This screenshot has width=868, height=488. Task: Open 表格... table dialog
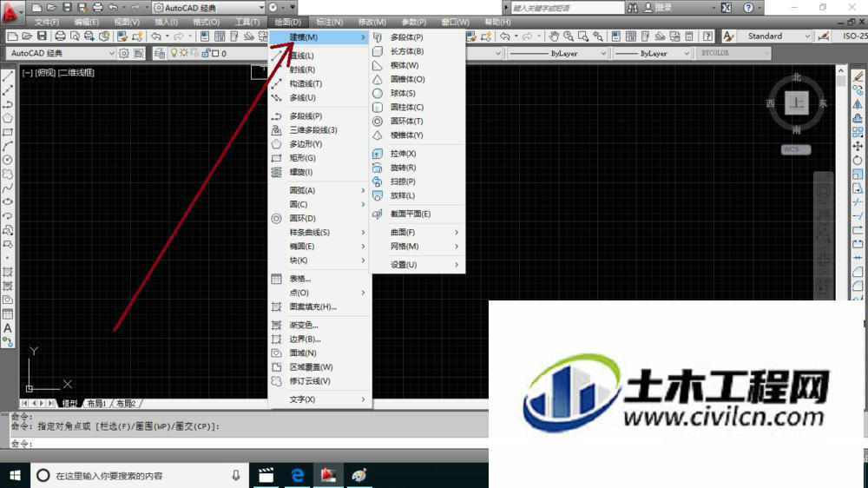coord(319,279)
